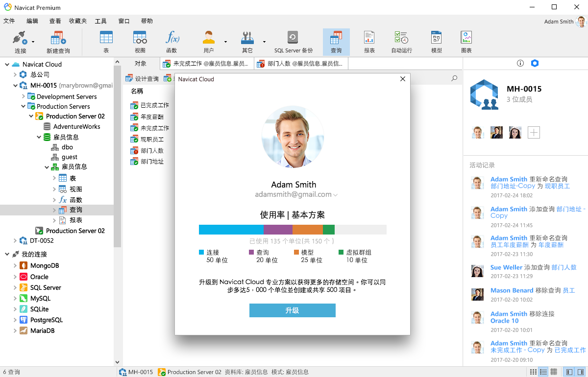
Task: Open the Connection (连接) toolbar icon
Action: (x=21, y=42)
